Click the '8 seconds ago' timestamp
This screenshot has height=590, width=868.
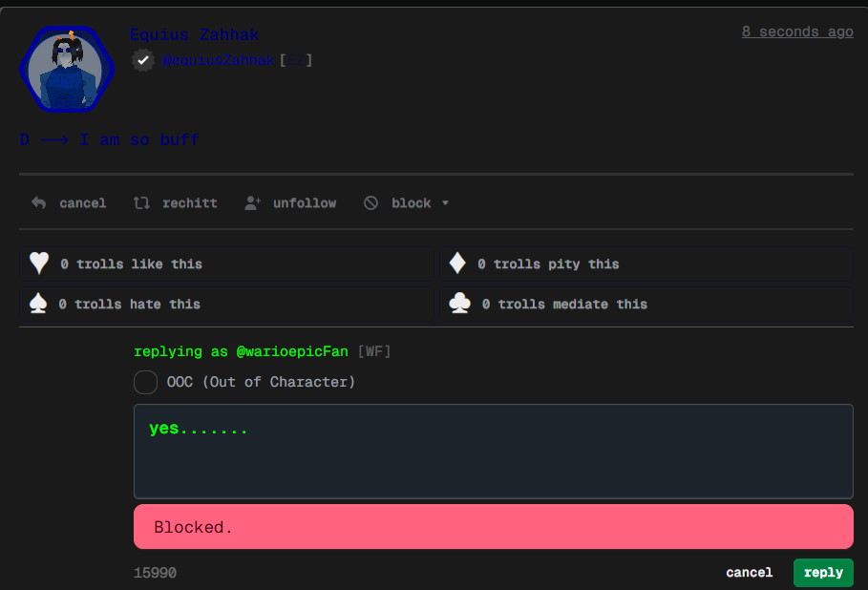(x=796, y=32)
